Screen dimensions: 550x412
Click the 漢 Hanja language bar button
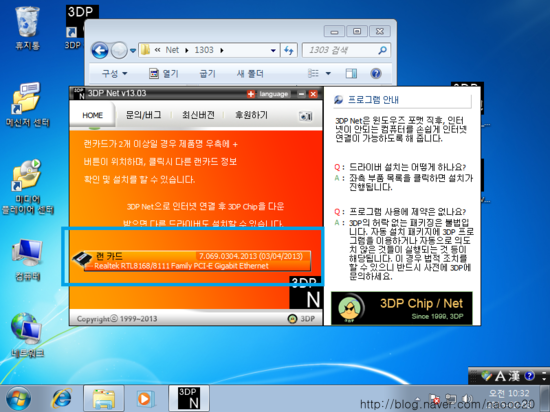tap(514, 376)
